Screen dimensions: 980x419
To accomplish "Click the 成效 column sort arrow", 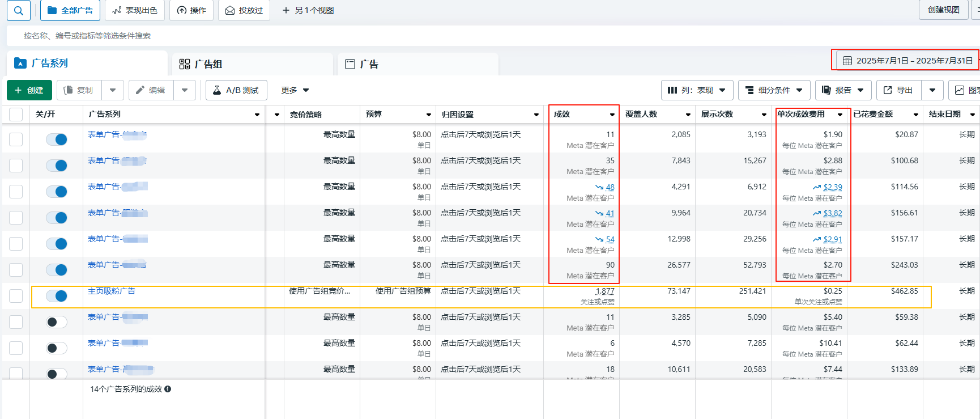I will pos(612,115).
